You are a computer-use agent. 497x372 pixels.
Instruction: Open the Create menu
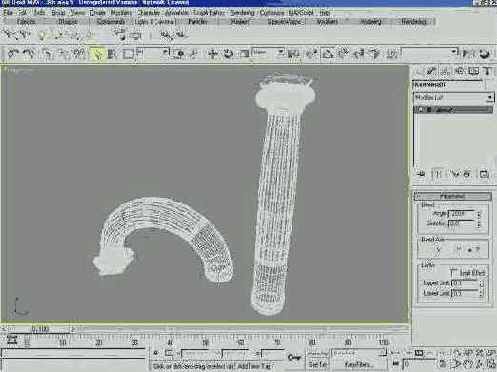point(97,13)
